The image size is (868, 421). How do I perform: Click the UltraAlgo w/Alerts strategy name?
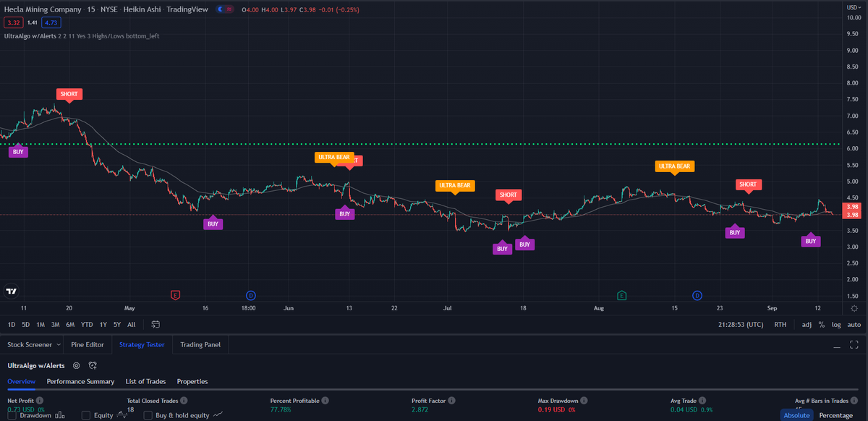36,366
